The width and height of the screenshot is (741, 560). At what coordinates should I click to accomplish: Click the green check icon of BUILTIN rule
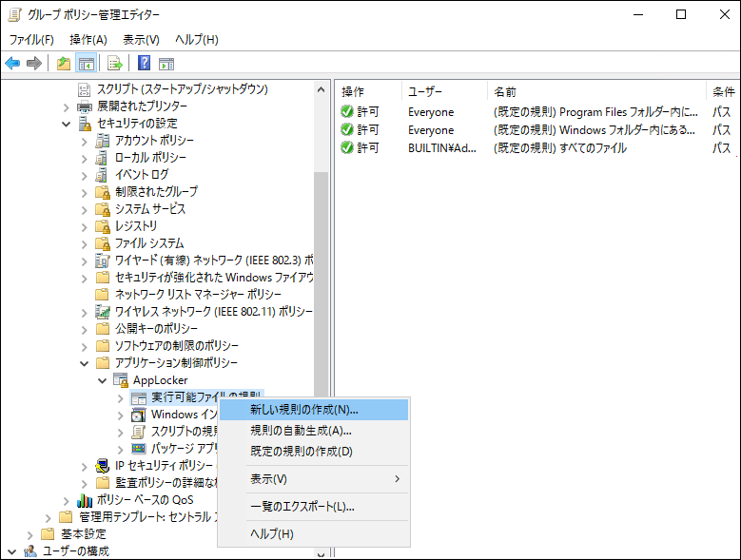[347, 147]
